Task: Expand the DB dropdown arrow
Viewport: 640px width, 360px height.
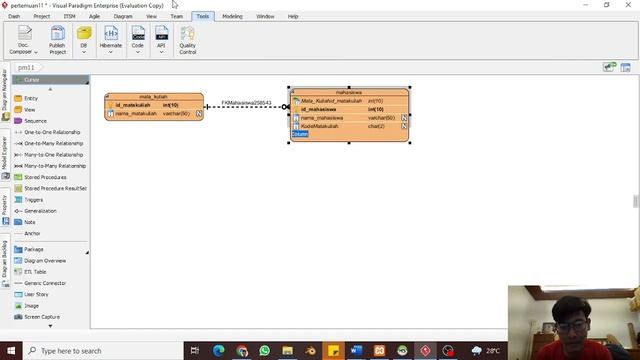Action: point(84,52)
